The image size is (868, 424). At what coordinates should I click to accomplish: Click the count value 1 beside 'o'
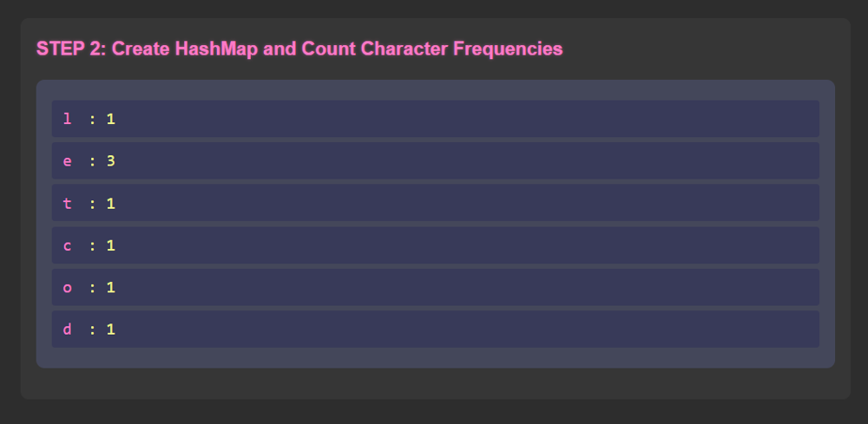(x=111, y=287)
